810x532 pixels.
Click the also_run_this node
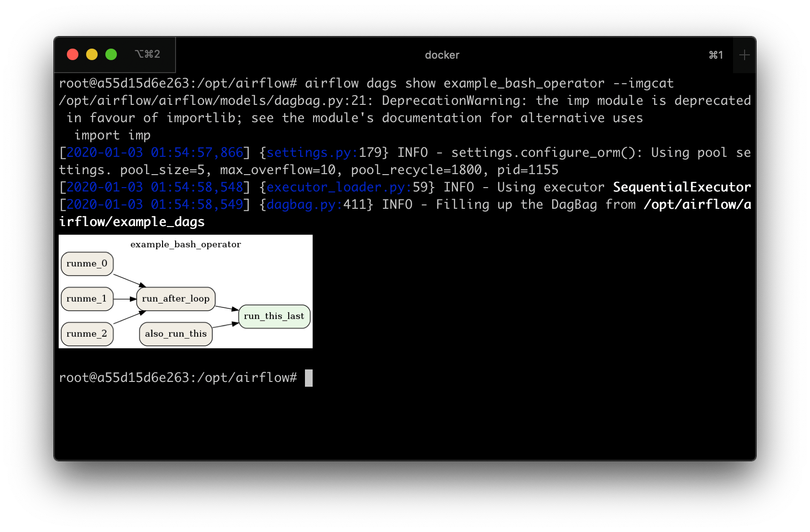[x=176, y=334]
